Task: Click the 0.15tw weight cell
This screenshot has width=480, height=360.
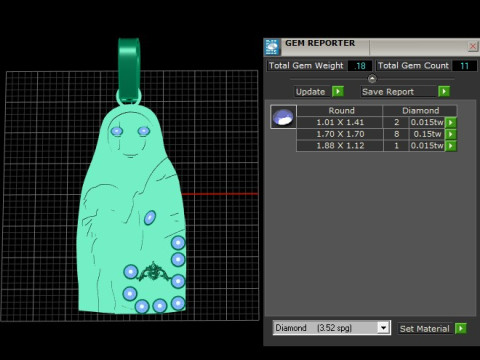Action: coord(427,134)
